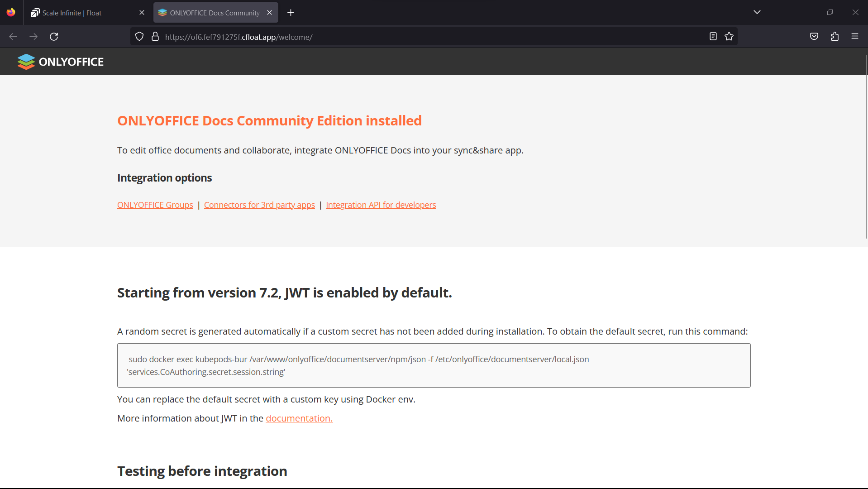This screenshot has width=868, height=489.
Task: Click the URL address bar field
Action: pos(434,37)
